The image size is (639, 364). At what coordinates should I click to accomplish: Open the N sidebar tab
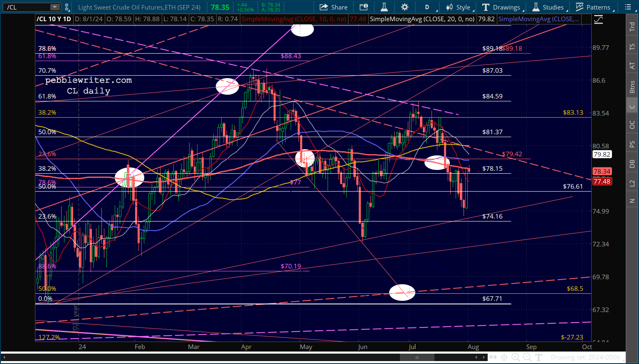pyautogui.click(x=632, y=201)
